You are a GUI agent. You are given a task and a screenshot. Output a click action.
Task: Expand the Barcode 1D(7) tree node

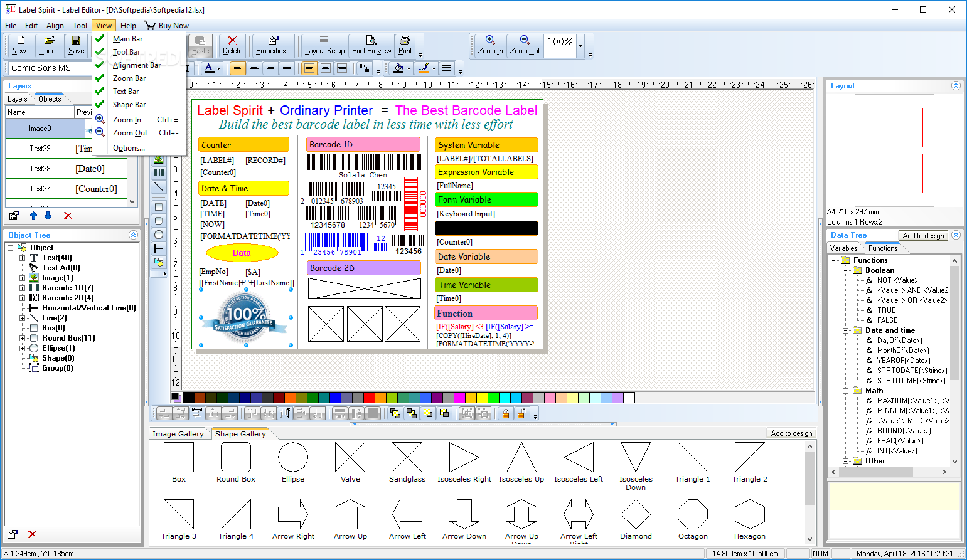[x=22, y=288]
